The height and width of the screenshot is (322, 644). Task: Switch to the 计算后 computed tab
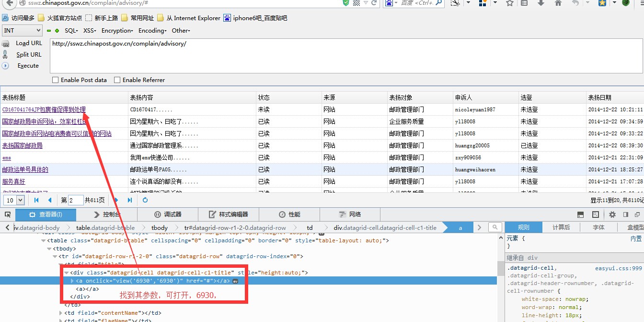click(561, 227)
